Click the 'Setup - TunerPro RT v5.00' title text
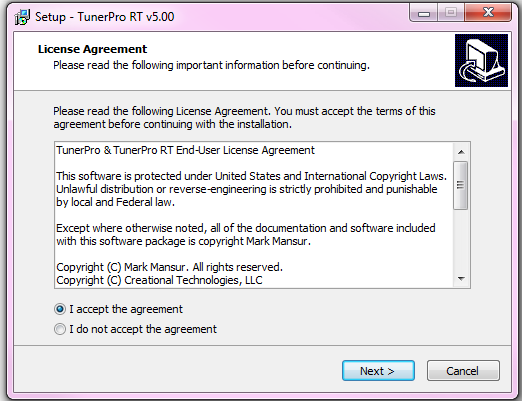Image resolution: width=522 pixels, height=401 pixels. [x=105, y=17]
